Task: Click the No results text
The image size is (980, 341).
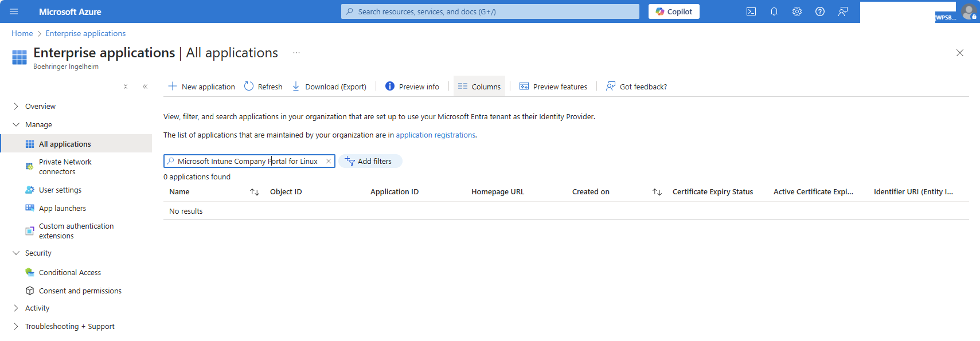Action: (x=186, y=211)
